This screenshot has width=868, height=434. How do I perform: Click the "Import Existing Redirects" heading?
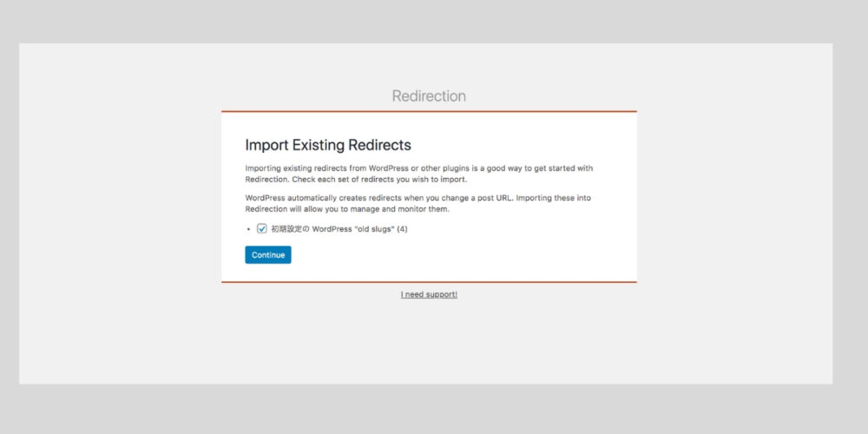[x=328, y=145]
